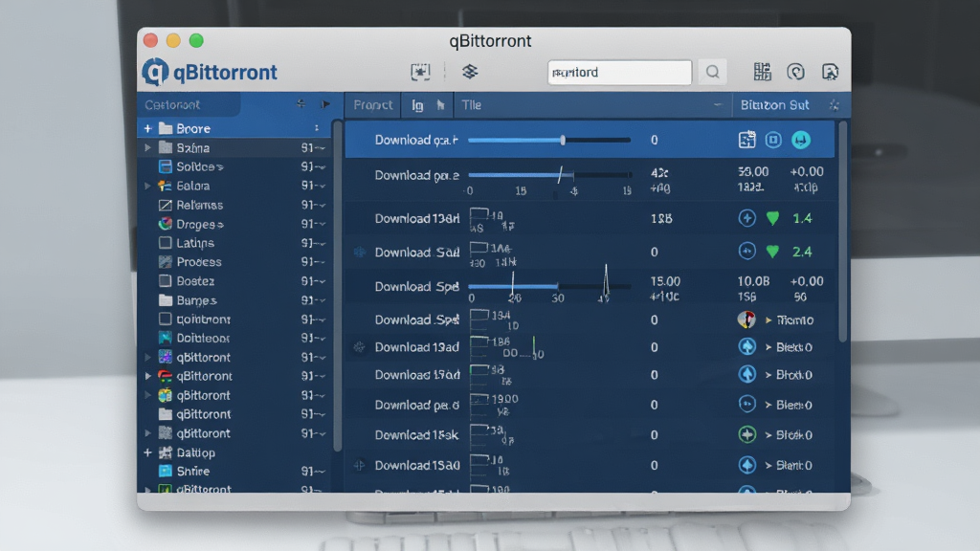The width and height of the screenshot is (980, 551).
Task: Tick the square box beside qointront
Action: [x=165, y=319]
